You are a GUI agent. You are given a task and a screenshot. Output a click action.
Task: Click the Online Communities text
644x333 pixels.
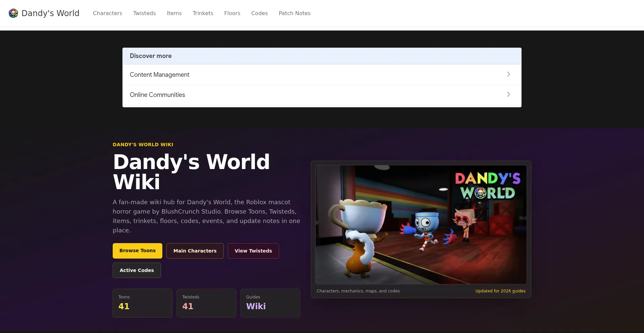tap(157, 95)
